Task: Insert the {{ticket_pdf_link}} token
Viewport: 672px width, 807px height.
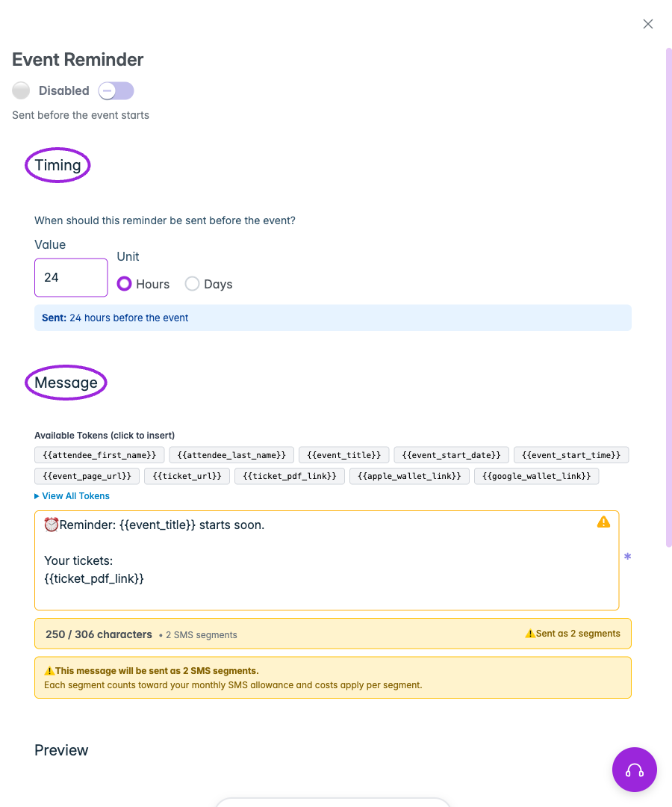Action: [290, 476]
